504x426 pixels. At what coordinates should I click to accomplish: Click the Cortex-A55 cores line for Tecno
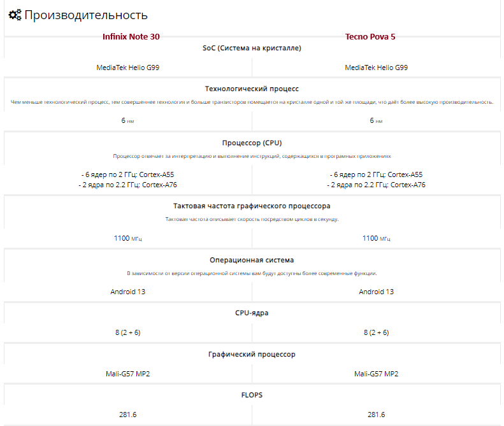coord(376,174)
